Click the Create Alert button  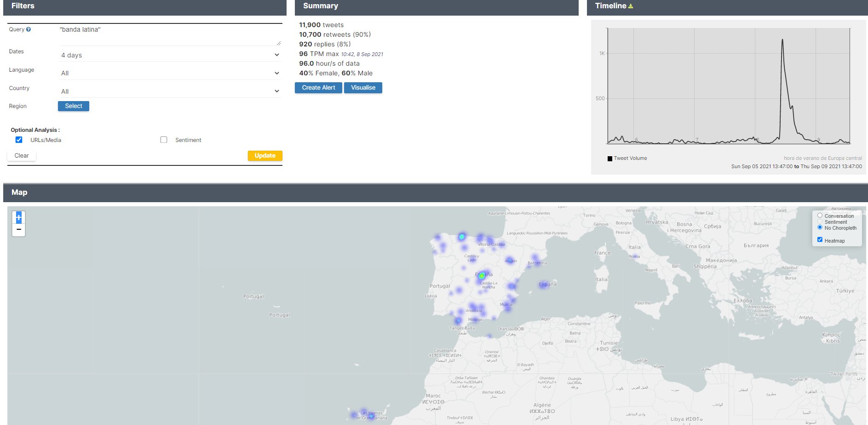click(x=318, y=88)
